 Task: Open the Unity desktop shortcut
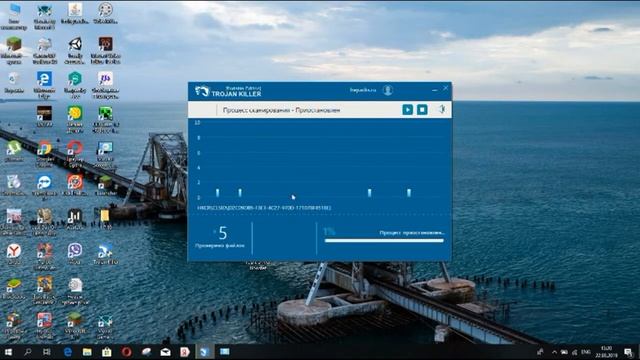[75, 50]
